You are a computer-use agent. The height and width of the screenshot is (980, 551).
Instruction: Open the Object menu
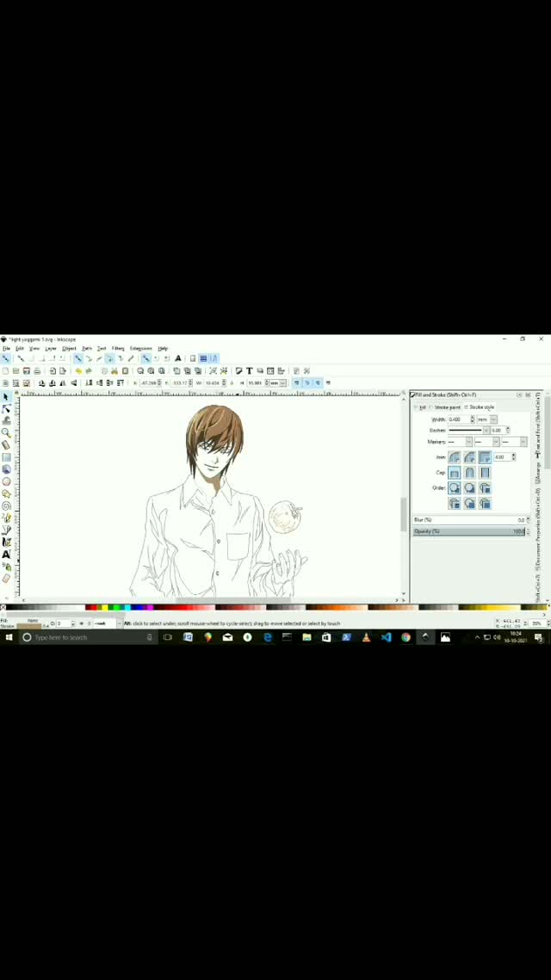69,348
